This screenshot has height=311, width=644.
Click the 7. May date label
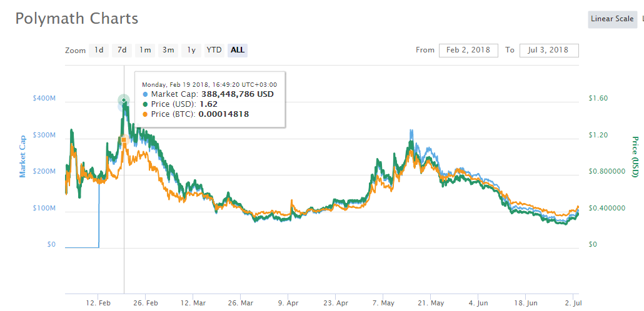(x=383, y=304)
